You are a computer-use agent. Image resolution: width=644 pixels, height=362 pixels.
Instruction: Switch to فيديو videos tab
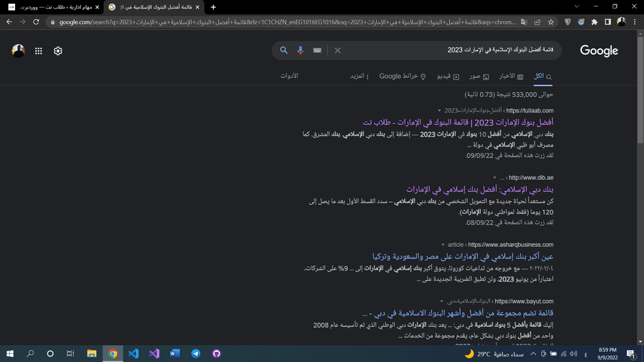448,76
